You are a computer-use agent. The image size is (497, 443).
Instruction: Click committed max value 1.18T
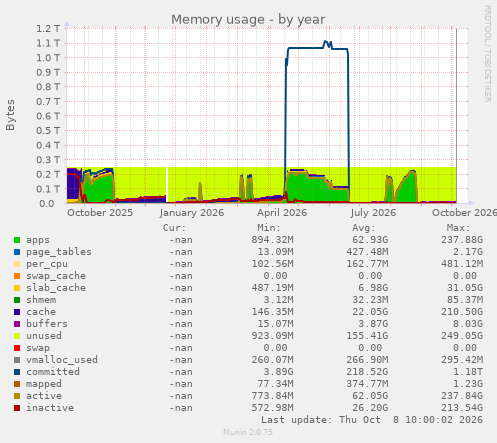pyautogui.click(x=468, y=372)
